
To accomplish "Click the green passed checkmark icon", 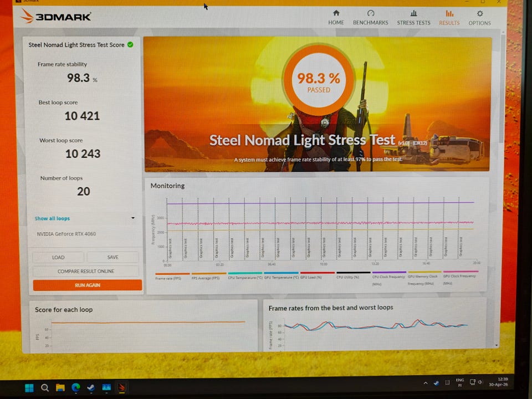I will click(130, 44).
